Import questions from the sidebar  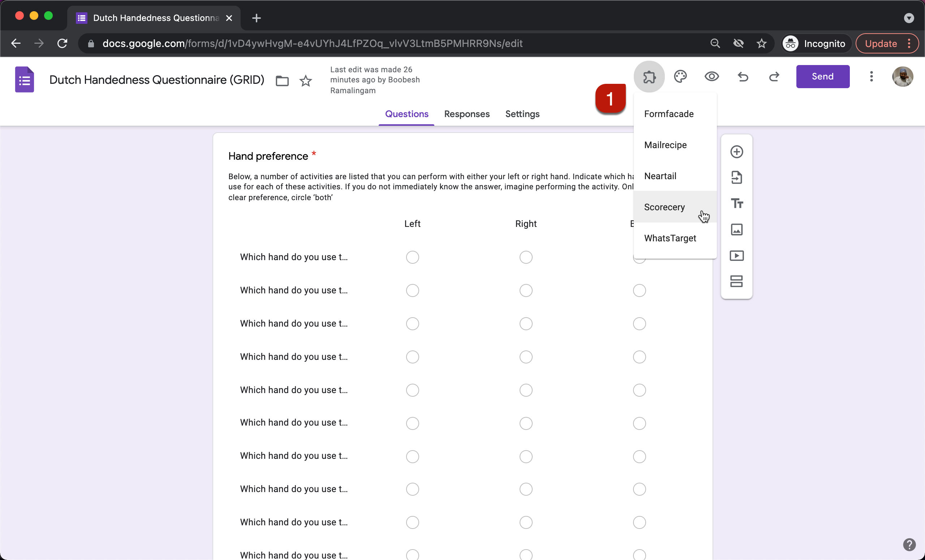(x=736, y=177)
